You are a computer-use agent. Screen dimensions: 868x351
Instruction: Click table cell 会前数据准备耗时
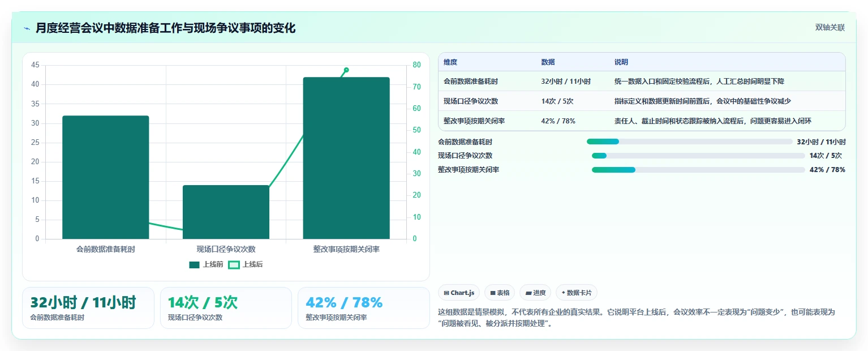click(471, 82)
